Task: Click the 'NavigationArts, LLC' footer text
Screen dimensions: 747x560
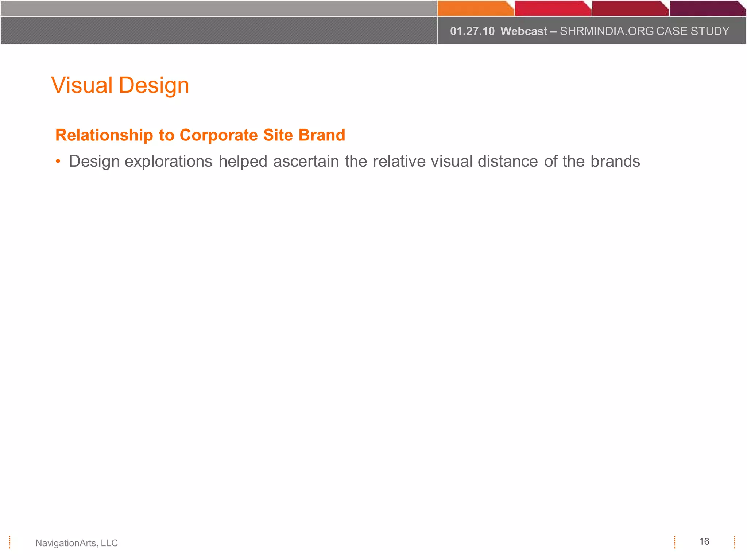Action: click(77, 543)
